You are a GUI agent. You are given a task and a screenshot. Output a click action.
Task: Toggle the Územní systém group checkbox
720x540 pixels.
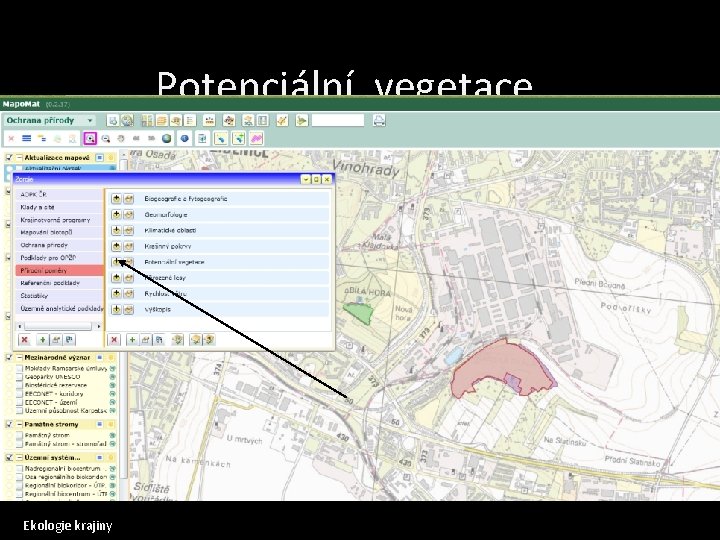(x=9, y=457)
